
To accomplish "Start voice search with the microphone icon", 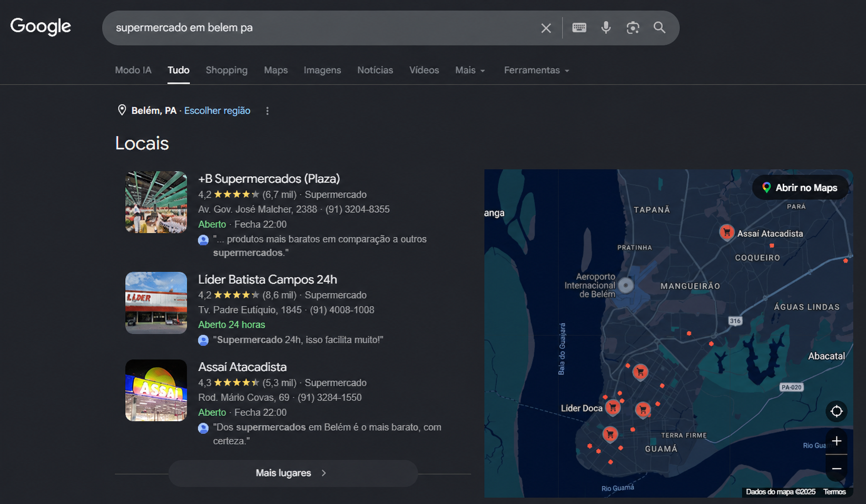I will (606, 27).
